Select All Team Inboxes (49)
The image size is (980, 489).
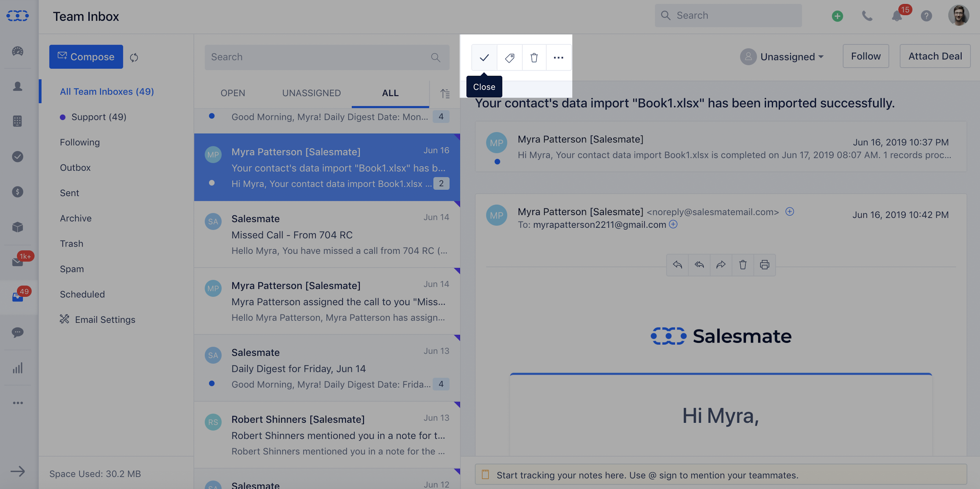click(107, 92)
